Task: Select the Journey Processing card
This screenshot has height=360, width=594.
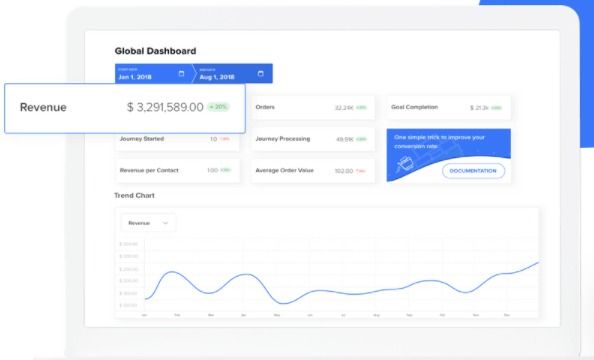Action: click(313, 139)
